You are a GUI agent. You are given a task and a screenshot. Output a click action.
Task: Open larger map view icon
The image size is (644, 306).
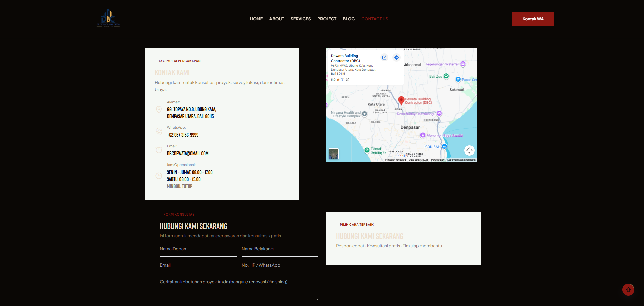(384, 58)
